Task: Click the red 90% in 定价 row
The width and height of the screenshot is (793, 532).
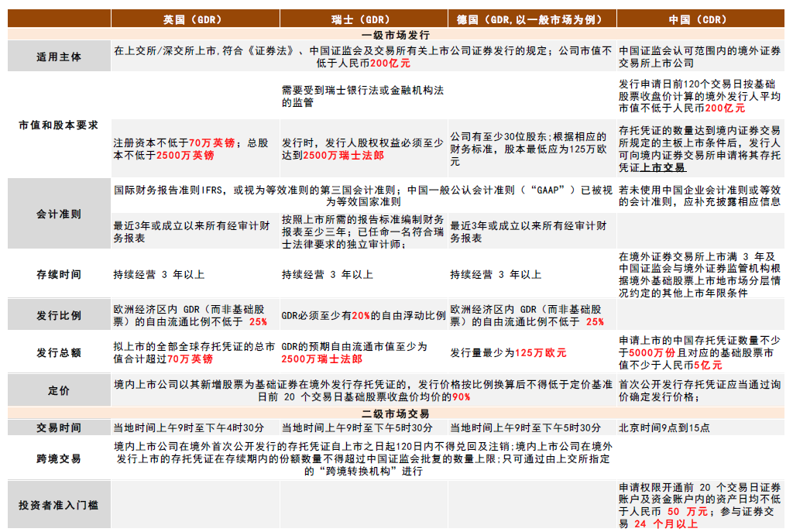Action: pyautogui.click(x=462, y=396)
